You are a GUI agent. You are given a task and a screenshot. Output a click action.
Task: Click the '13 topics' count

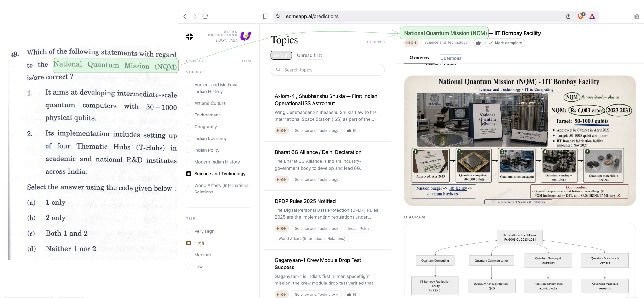click(x=375, y=42)
